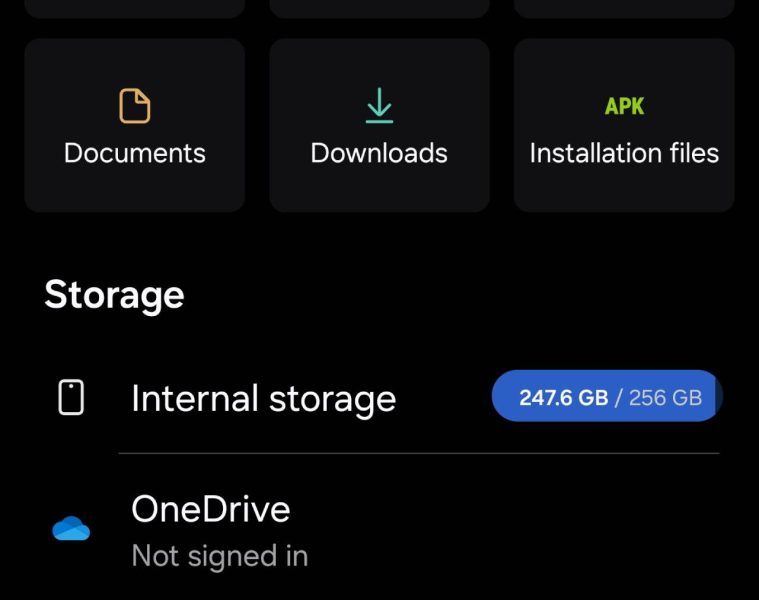The image size is (759, 600).
Task: Tap the teal download arrow icon
Action: tap(380, 105)
